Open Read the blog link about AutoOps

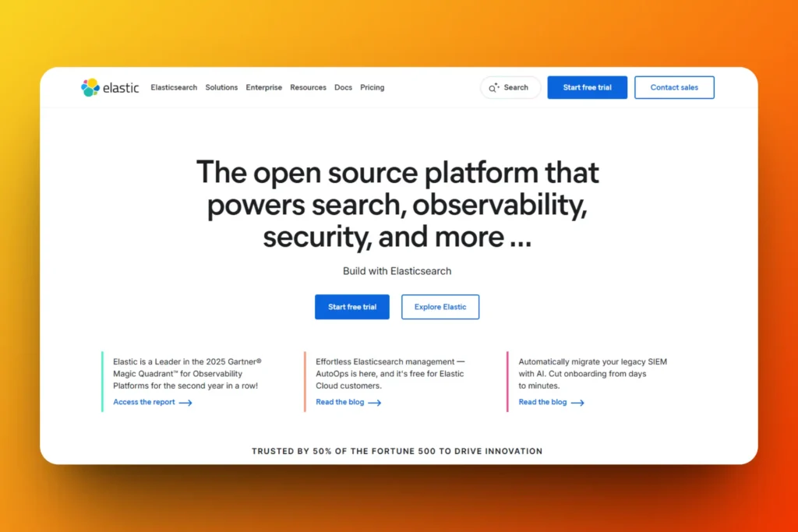click(340, 402)
